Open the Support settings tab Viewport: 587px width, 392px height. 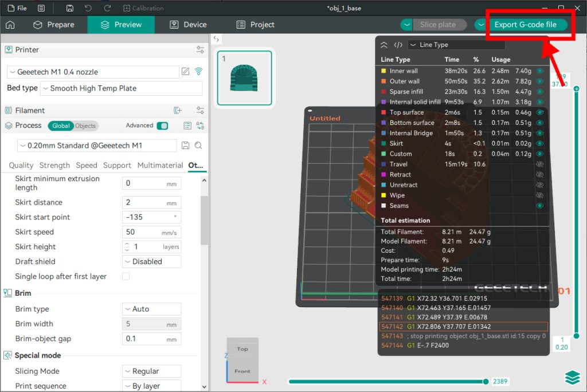point(117,165)
